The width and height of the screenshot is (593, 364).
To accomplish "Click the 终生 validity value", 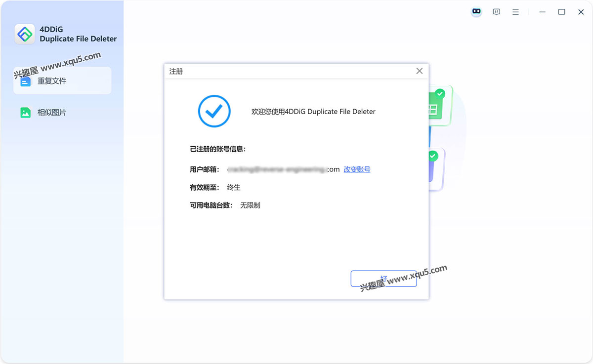I will tap(234, 187).
